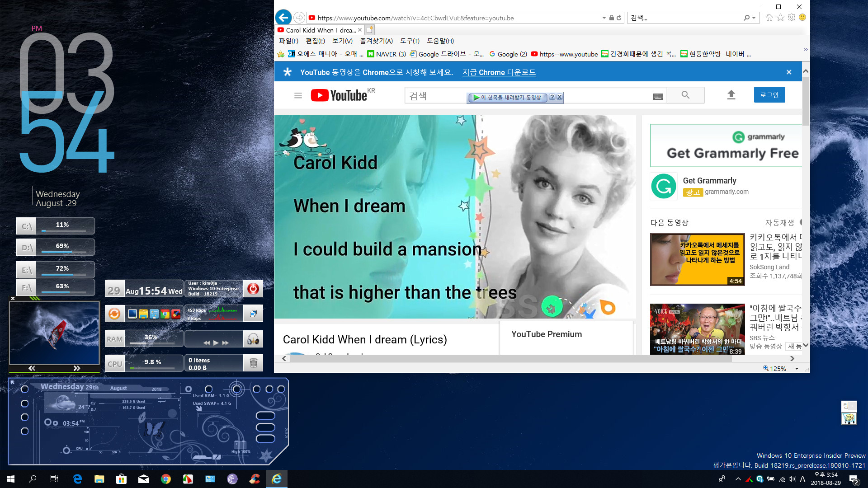Open the 파일(F) menu
This screenshot has width=868, height=488.
(288, 41)
